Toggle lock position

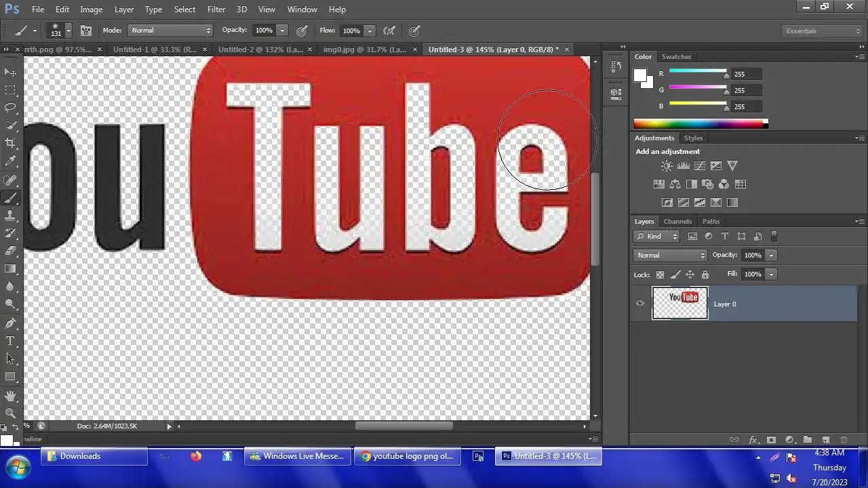(690, 274)
